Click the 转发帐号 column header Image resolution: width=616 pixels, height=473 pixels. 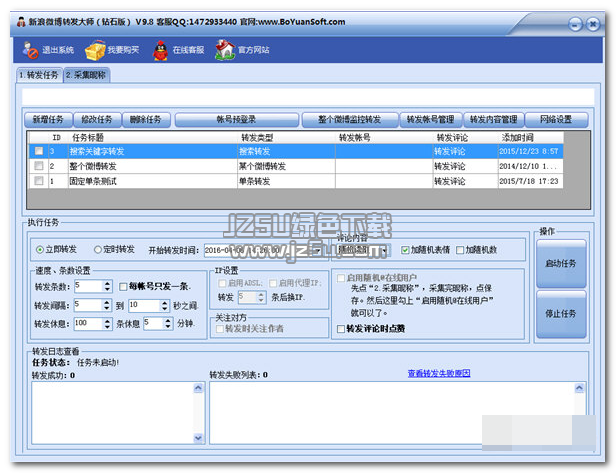click(383, 138)
